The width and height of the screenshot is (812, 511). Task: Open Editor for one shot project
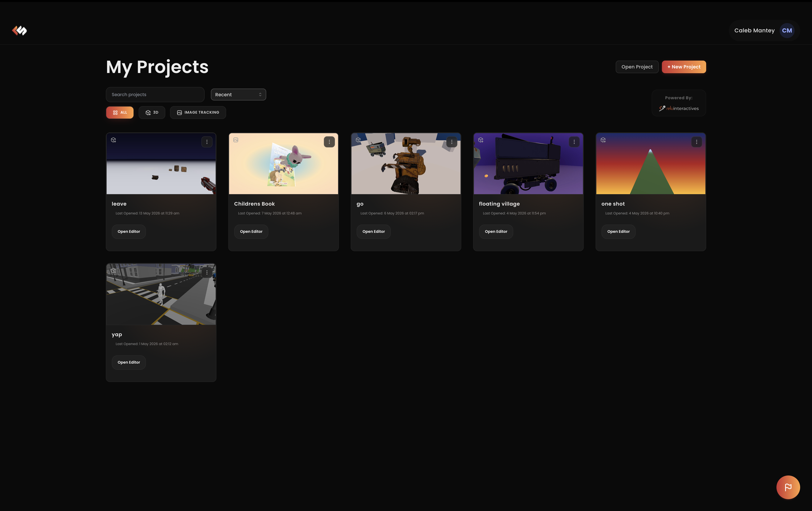pos(618,231)
